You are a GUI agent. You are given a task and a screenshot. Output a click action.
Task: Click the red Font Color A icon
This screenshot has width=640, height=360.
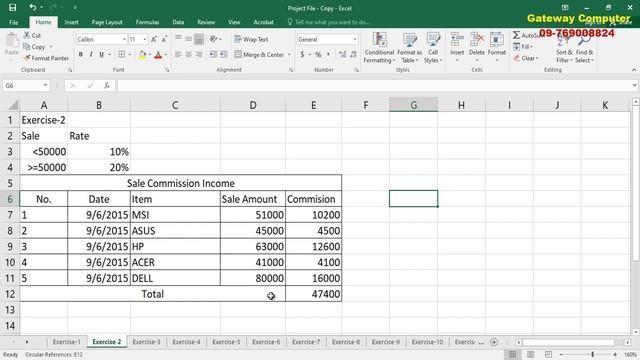click(x=158, y=54)
